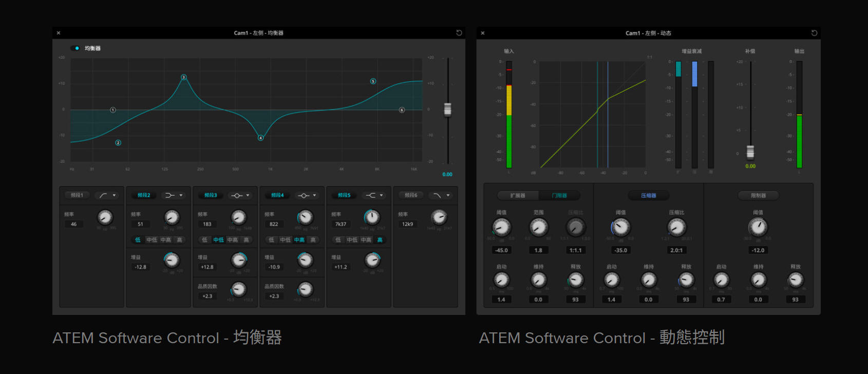This screenshot has height=374, width=868.
Task: Open the 频段4 filter type dropdown
Action: [308, 195]
